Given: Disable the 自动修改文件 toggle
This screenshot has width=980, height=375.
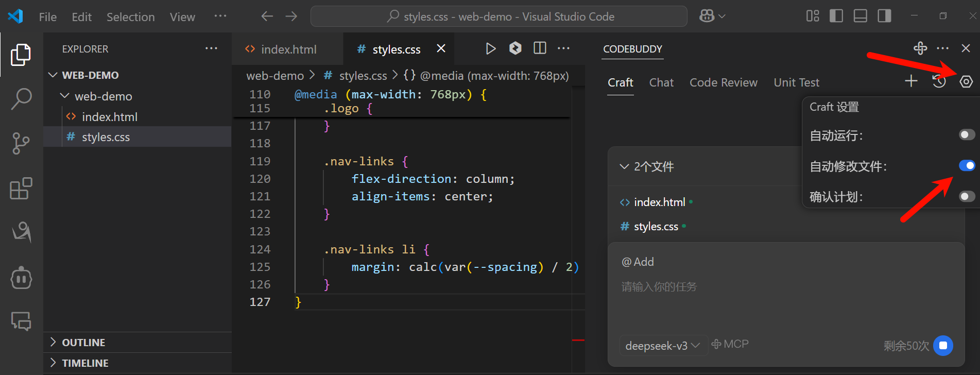Looking at the screenshot, I should 967,166.
